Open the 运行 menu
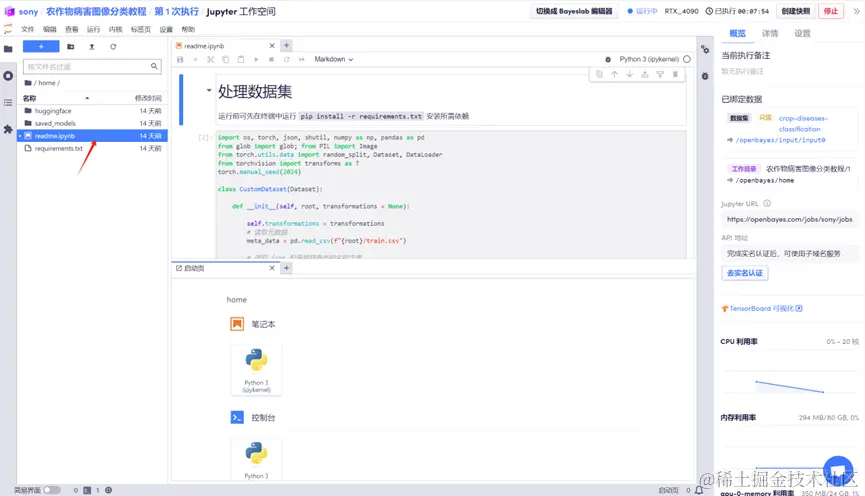This screenshot has height=496, width=865. click(94, 29)
